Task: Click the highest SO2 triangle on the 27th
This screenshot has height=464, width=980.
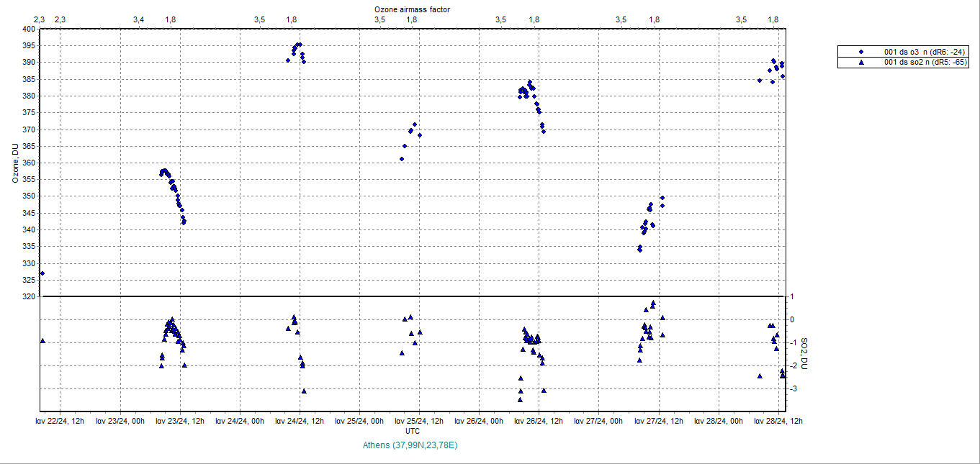Action: (653, 303)
